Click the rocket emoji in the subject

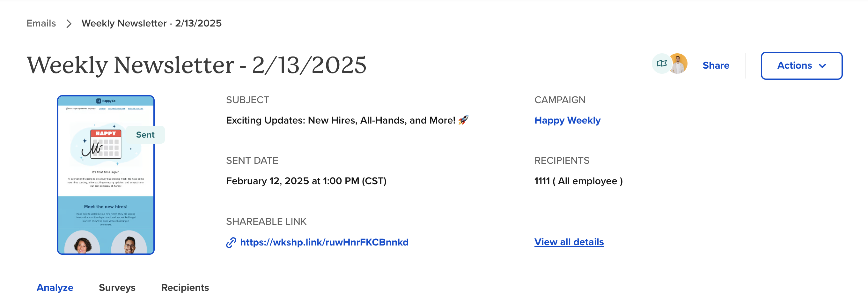click(463, 120)
